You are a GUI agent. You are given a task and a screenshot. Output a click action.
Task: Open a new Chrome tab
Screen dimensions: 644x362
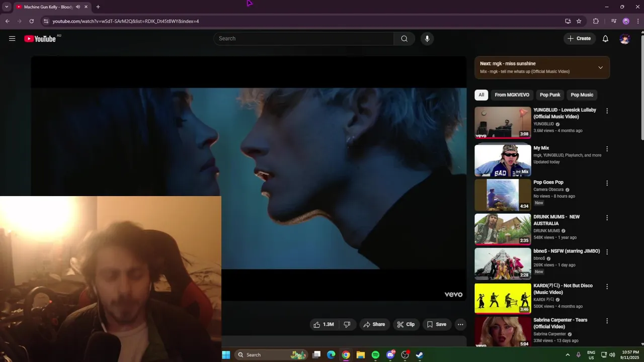98,7
